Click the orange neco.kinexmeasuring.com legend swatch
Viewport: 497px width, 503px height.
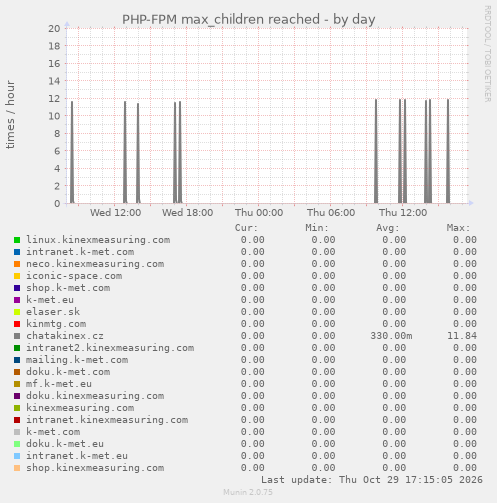tap(17, 264)
